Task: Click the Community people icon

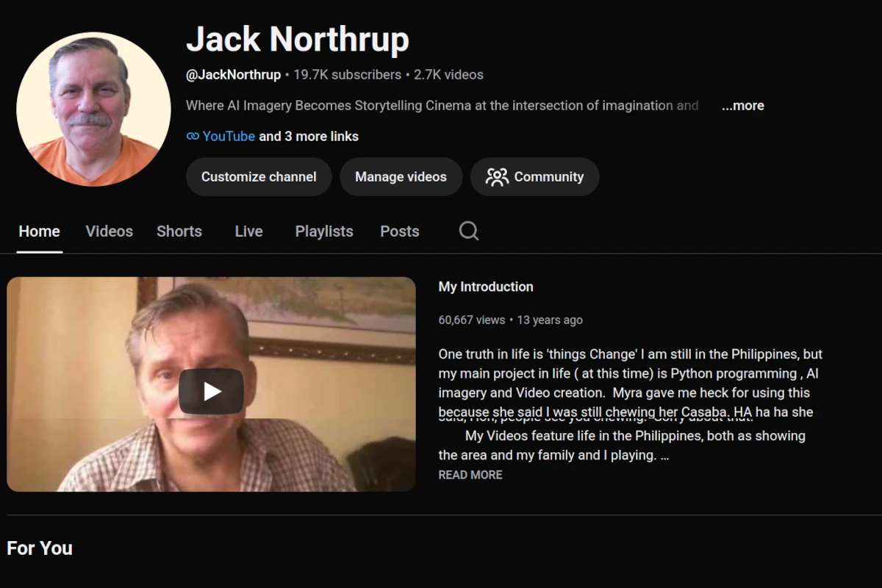Action: [x=497, y=177]
